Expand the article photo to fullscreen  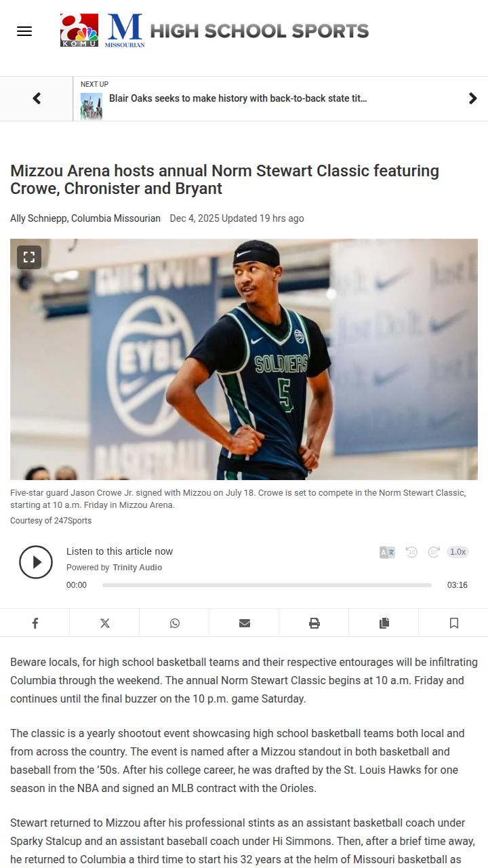click(x=29, y=257)
